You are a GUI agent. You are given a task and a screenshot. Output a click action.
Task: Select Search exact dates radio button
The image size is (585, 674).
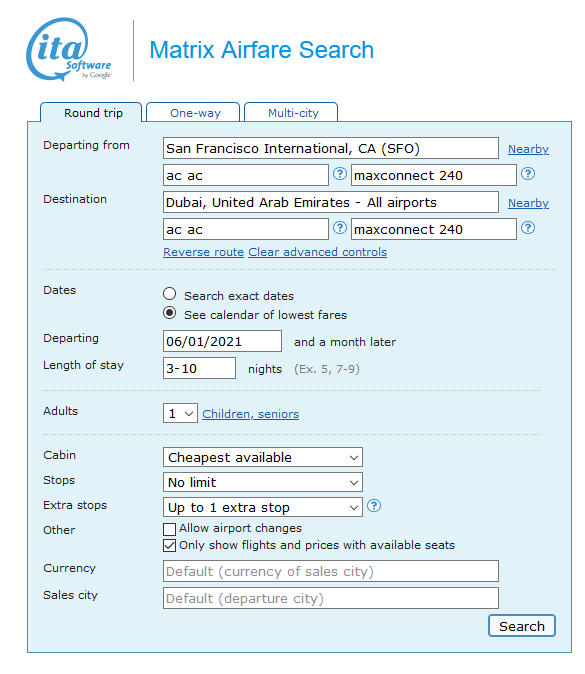tap(169, 294)
